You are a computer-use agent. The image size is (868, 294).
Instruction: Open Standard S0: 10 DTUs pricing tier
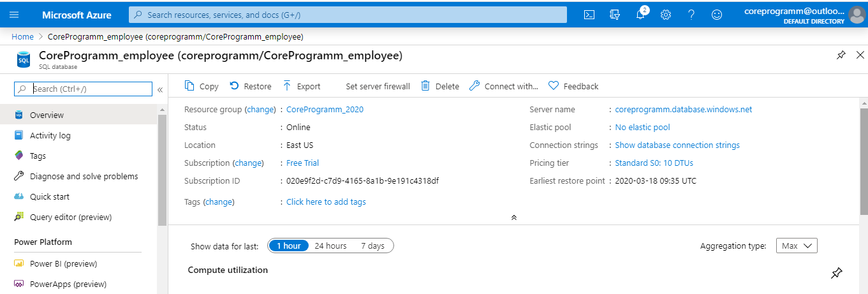coord(654,163)
